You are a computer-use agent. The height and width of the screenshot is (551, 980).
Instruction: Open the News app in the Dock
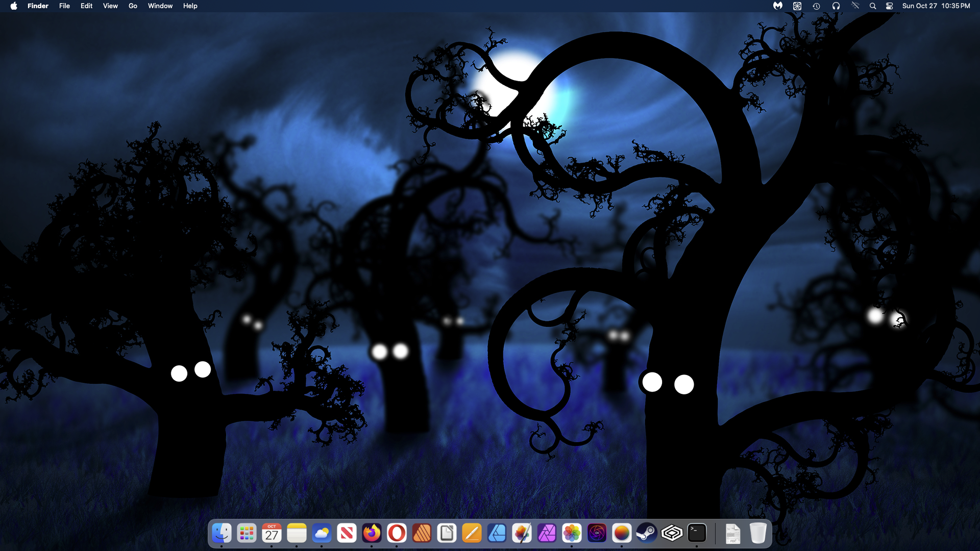pyautogui.click(x=347, y=533)
